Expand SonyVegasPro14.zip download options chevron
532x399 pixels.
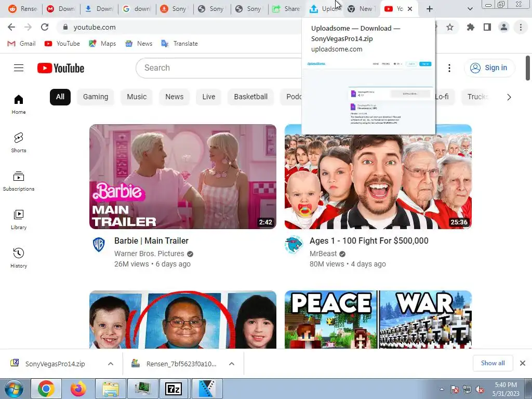(x=111, y=364)
